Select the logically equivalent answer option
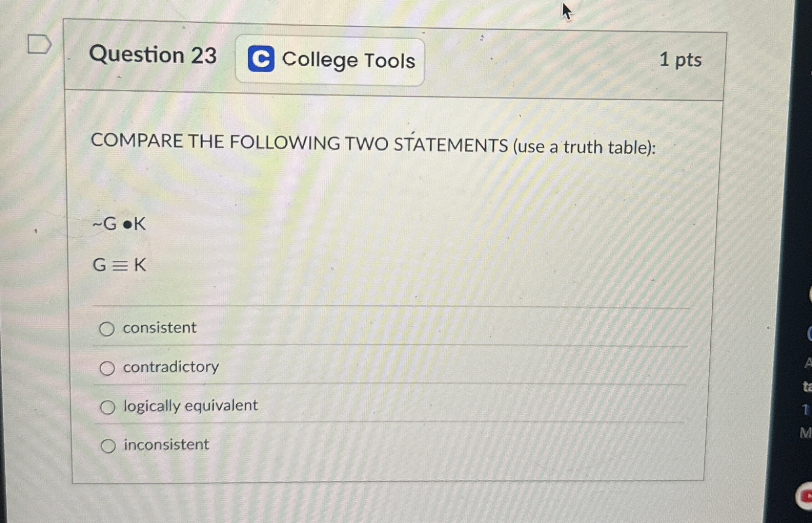This screenshot has height=523, width=812. pyautogui.click(x=108, y=406)
